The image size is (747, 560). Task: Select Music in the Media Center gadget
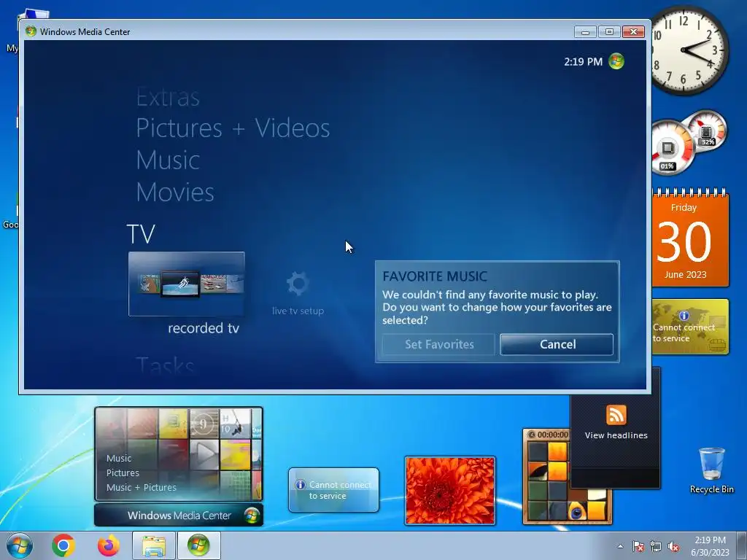119,458
